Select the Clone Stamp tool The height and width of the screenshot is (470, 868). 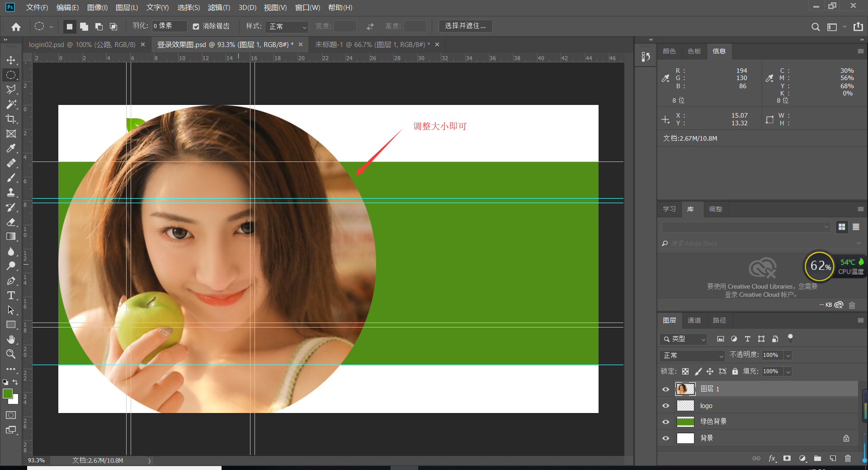11,193
